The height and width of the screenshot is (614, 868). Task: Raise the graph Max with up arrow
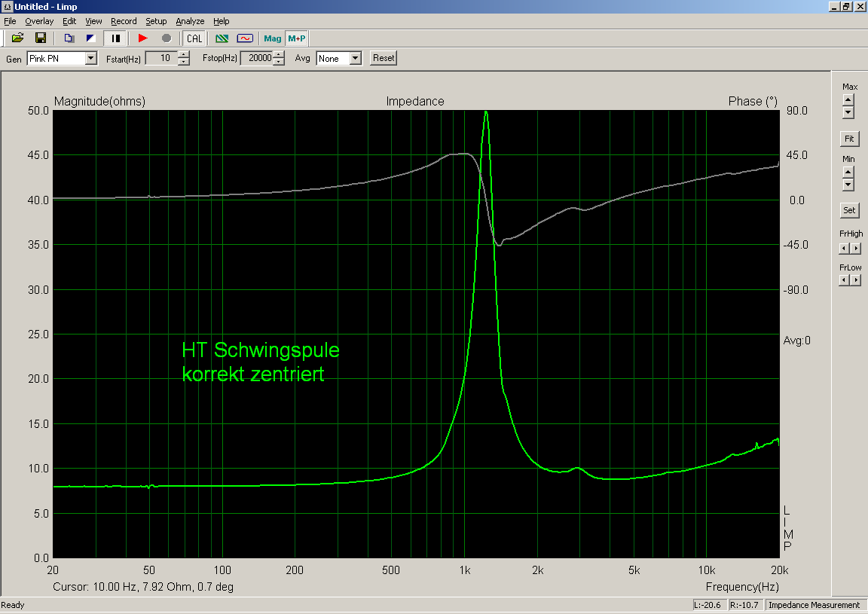click(x=848, y=99)
